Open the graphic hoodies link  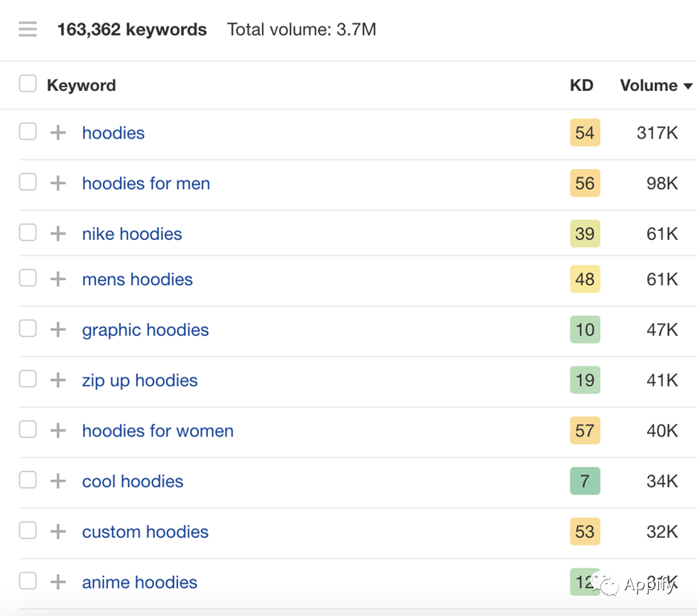[x=145, y=330]
